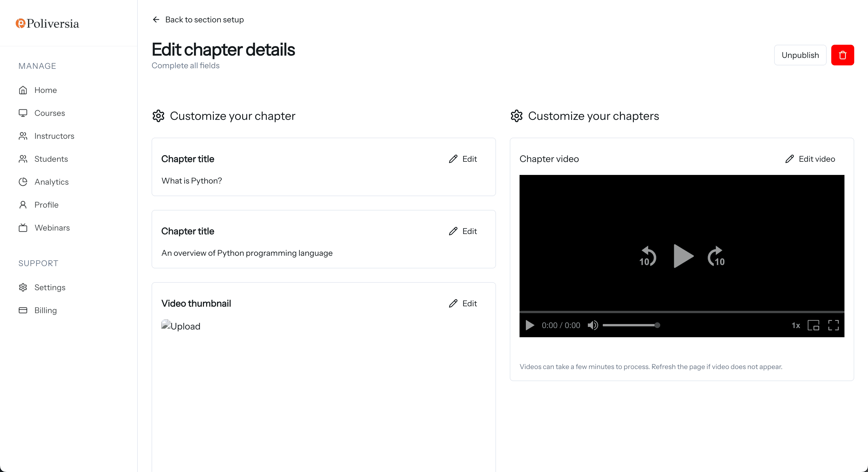868x472 pixels.
Task: Click the 0:00 / 0:00 time display
Action: (x=561, y=325)
